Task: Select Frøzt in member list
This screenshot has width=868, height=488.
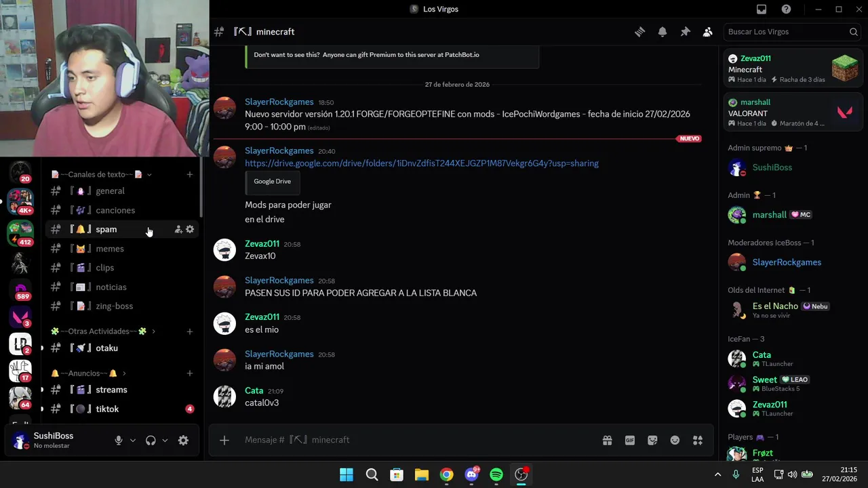Action: coord(792,453)
